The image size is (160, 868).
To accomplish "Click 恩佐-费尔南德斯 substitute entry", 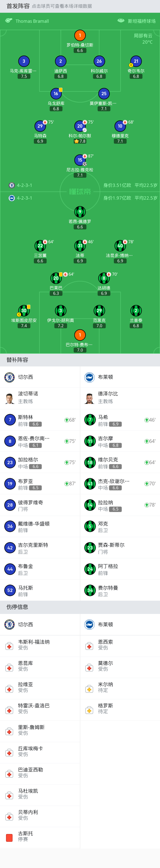I will [x=40, y=441].
